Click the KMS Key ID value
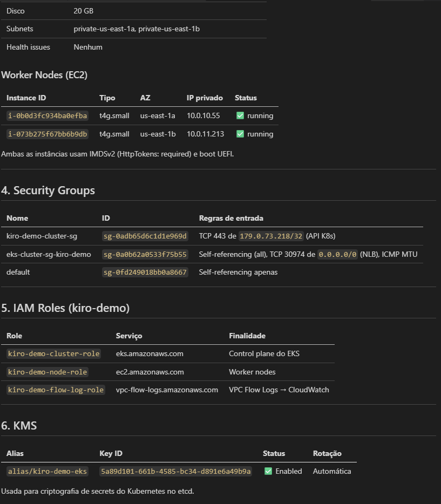Screen dimensions: 441x504 pos(175,471)
